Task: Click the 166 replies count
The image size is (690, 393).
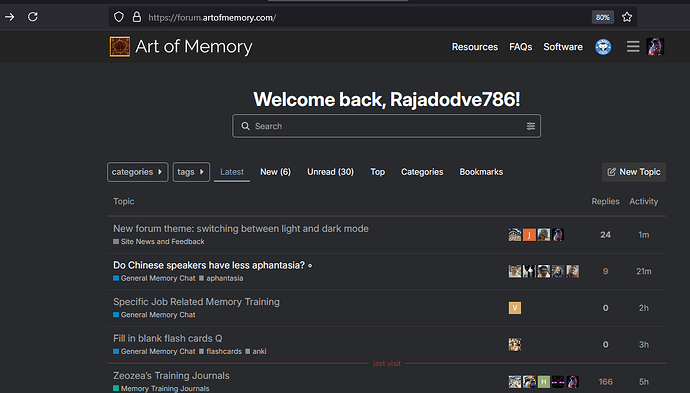Action: [x=606, y=382]
